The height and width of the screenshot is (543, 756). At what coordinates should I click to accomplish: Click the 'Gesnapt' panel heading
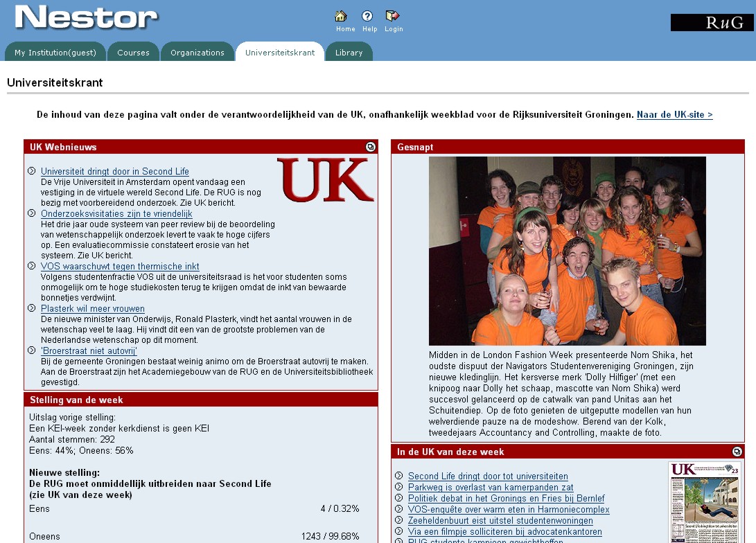[x=415, y=147]
